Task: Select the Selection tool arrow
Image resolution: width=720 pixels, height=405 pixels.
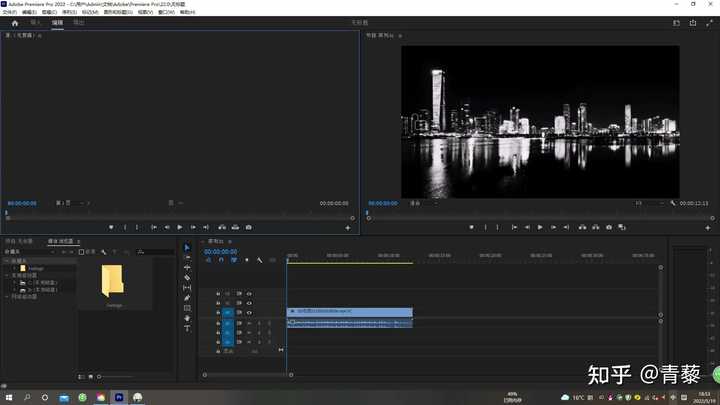Action: (187, 248)
